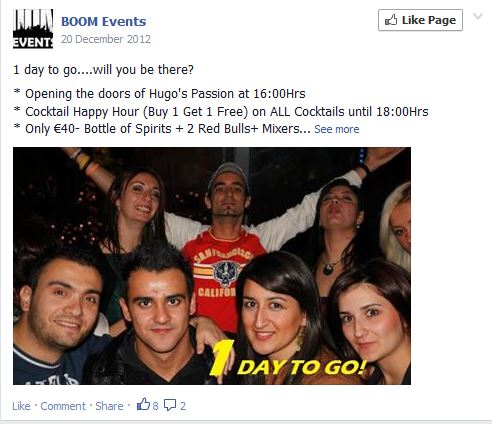
Task: Open the post options chevron dropdown
Action: pyautogui.click(x=478, y=16)
